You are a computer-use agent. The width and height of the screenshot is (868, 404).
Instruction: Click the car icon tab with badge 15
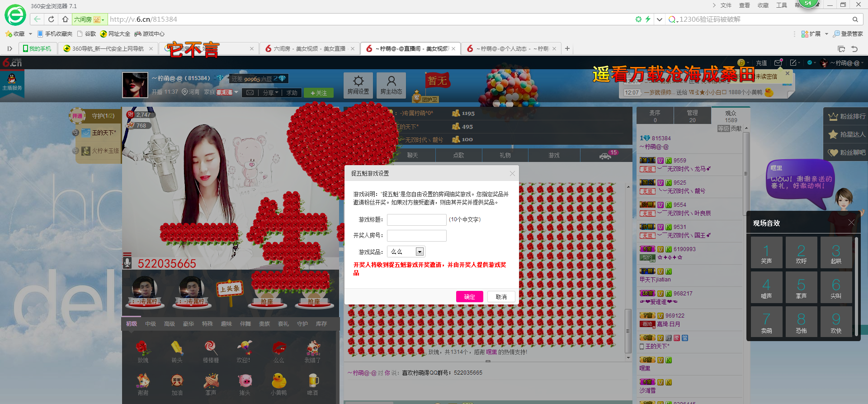pos(606,155)
